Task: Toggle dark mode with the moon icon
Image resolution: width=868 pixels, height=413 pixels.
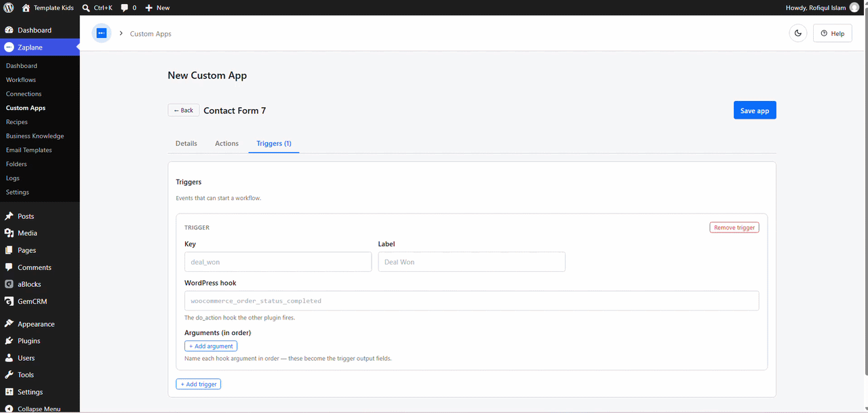Action: click(798, 33)
